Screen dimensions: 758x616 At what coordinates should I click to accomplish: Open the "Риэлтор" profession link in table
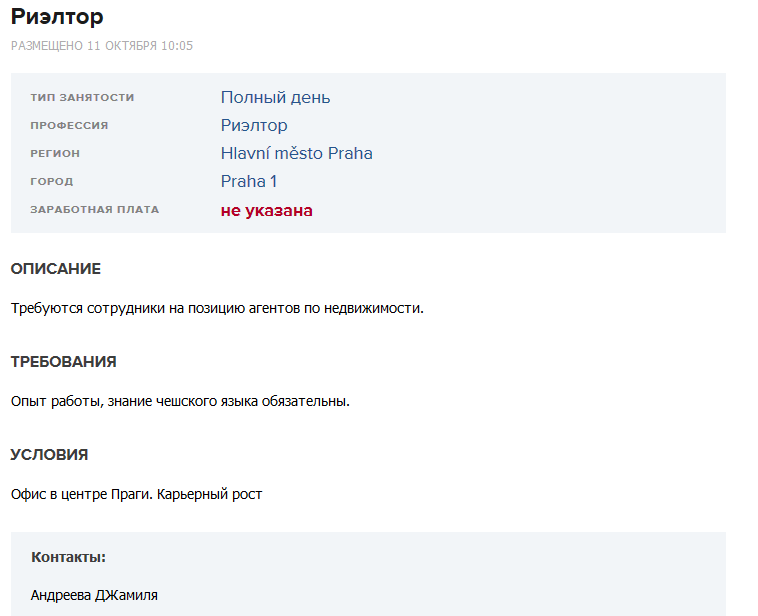click(254, 126)
